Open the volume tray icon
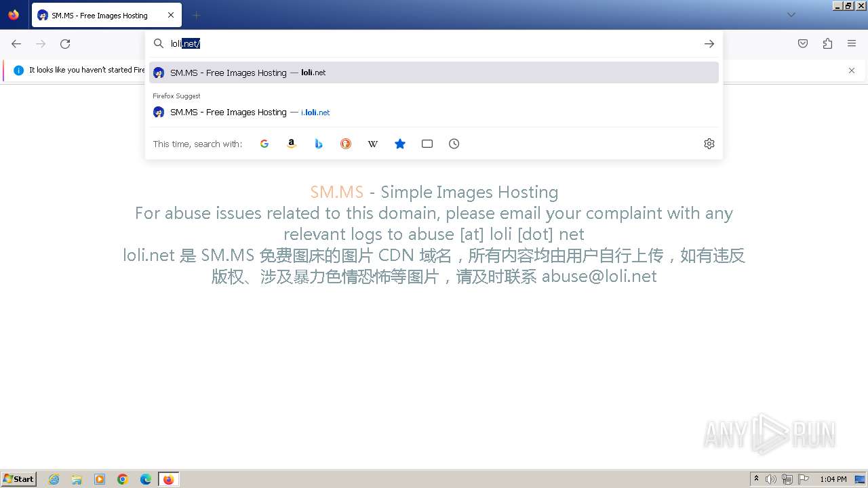The height and width of the screenshot is (488, 868). click(x=771, y=479)
